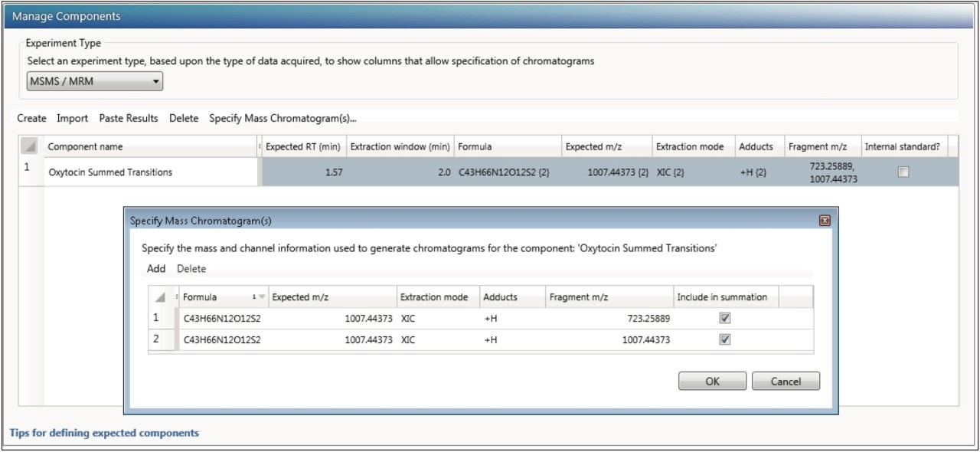Dismiss the dialog with Cancel
The height and width of the screenshot is (452, 980).
point(786,381)
